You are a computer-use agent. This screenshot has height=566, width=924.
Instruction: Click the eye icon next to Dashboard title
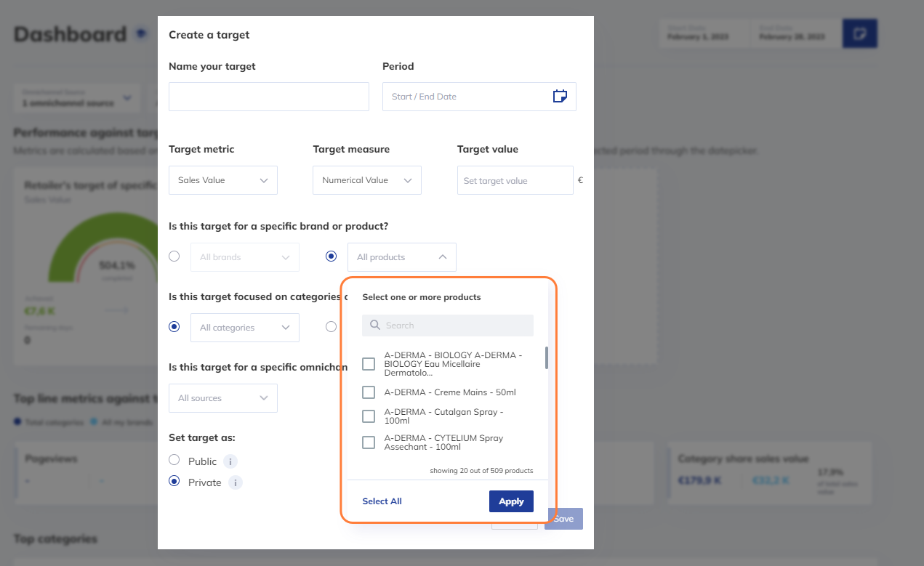[x=140, y=33]
